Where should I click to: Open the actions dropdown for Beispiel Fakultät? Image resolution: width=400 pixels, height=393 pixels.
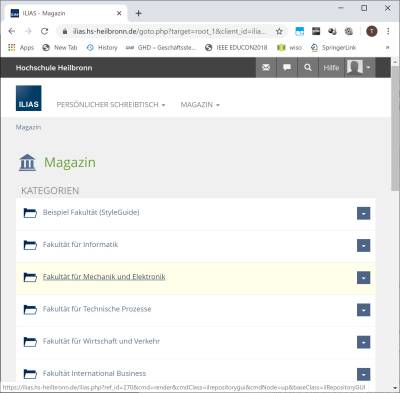click(363, 213)
